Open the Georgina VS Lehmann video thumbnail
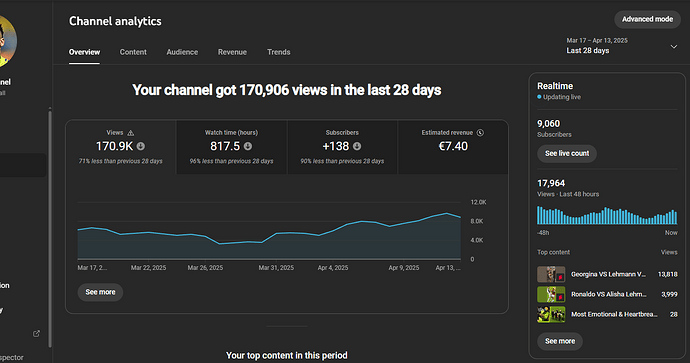This screenshot has height=363, width=690. pos(551,274)
